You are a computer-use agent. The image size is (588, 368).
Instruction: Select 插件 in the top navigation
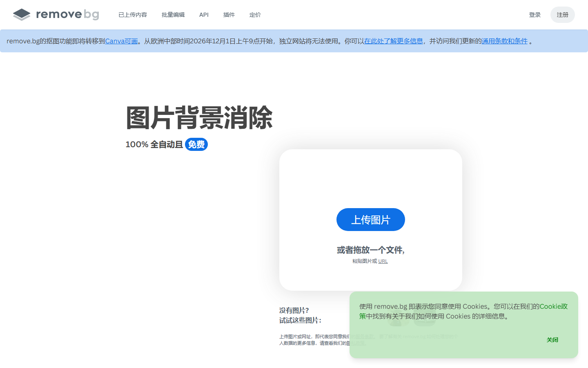229,15
